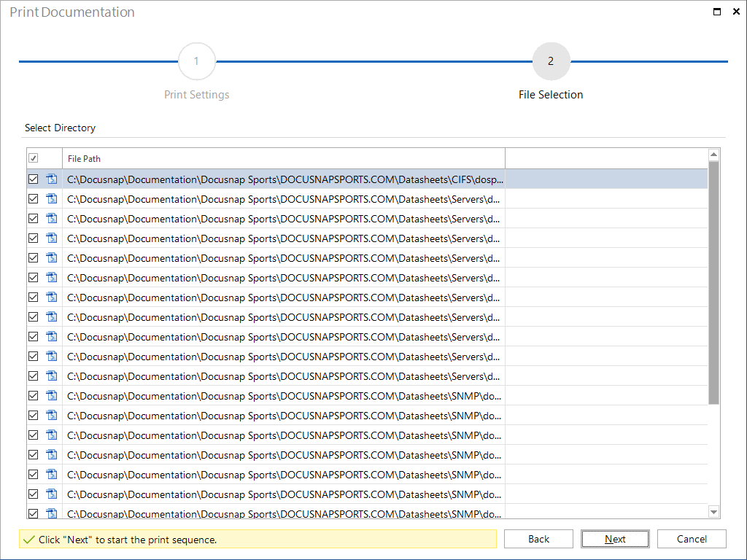Click the Select Directory section label

coord(60,128)
